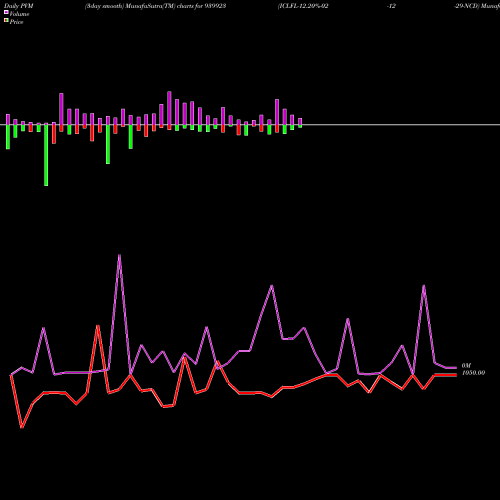Click the 'Daily PVM' title text
This screenshot has height=500, width=500.
19,6
